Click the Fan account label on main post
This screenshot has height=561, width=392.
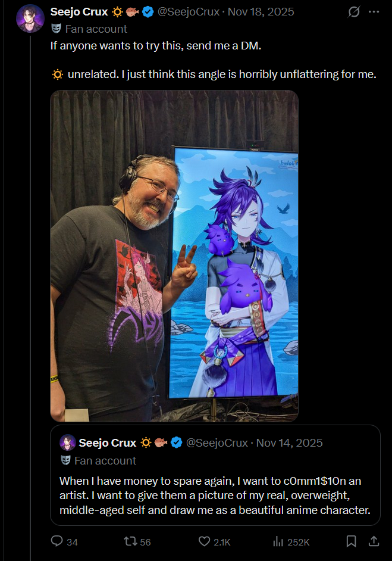coord(96,29)
